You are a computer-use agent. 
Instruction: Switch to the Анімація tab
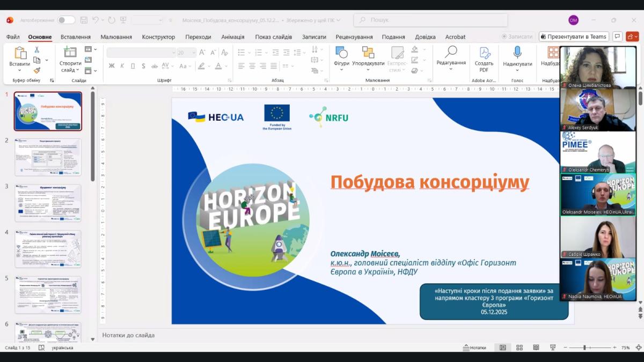pyautogui.click(x=232, y=37)
